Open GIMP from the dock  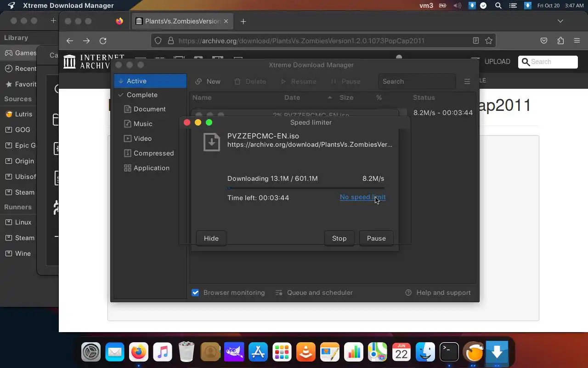pyautogui.click(x=234, y=353)
